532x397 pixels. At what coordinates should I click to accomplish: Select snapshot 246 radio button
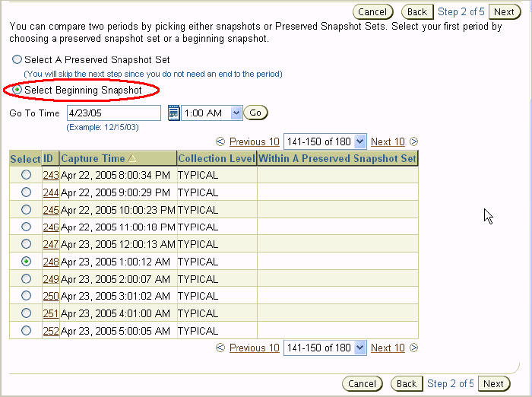[x=26, y=226]
